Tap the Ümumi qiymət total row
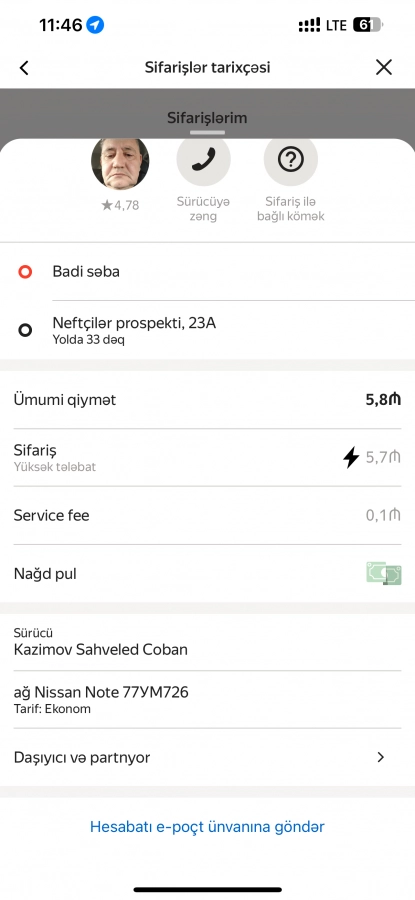Viewport: 415px width, 900px height. click(x=207, y=399)
